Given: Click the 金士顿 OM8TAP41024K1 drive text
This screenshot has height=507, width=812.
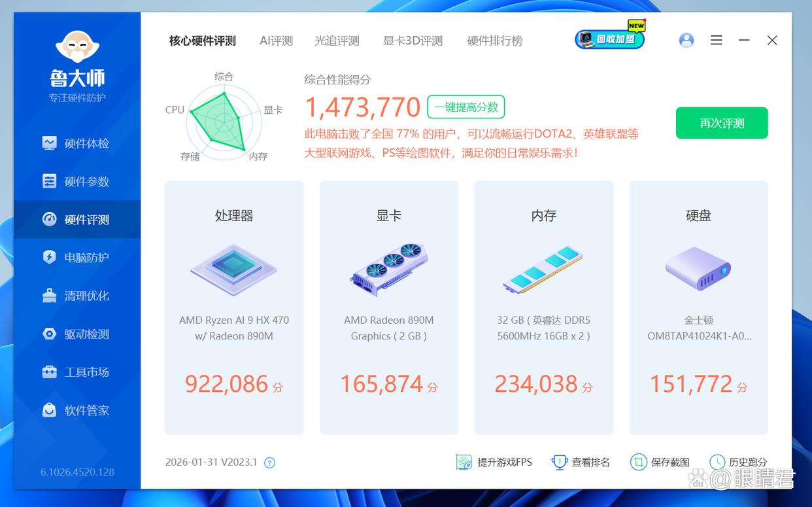Looking at the screenshot, I should [699, 328].
